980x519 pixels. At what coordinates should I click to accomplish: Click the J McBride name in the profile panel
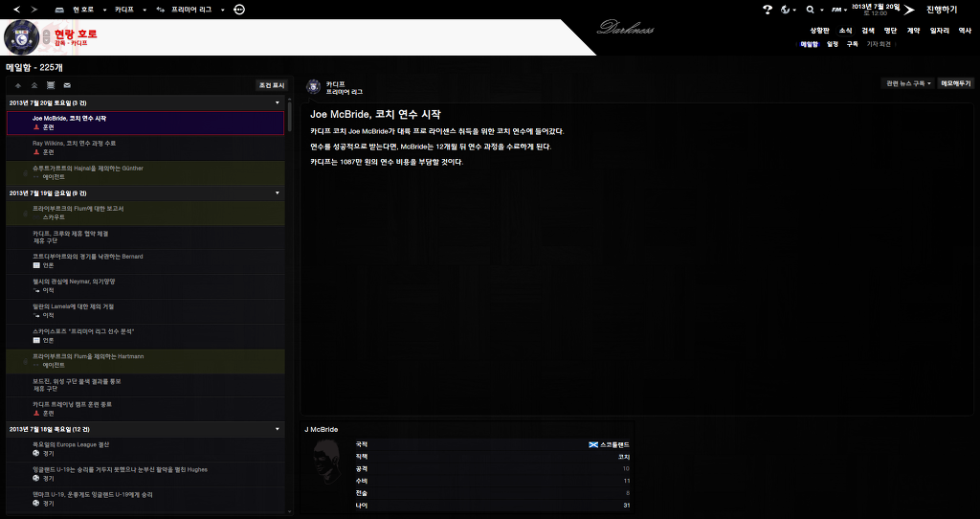tap(322, 430)
